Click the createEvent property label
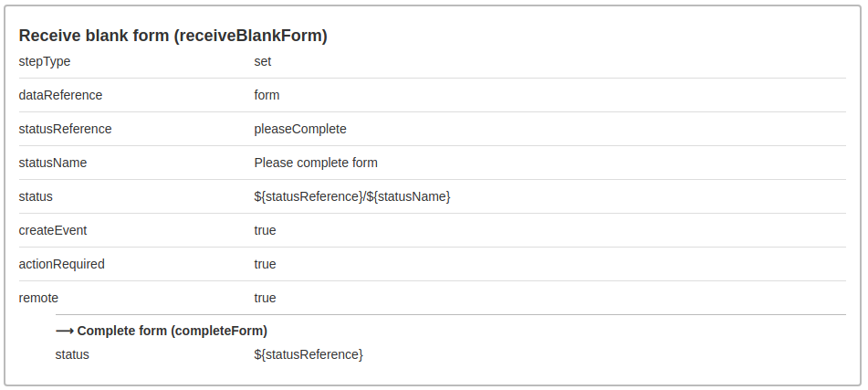The width and height of the screenshot is (868, 390). point(53,230)
